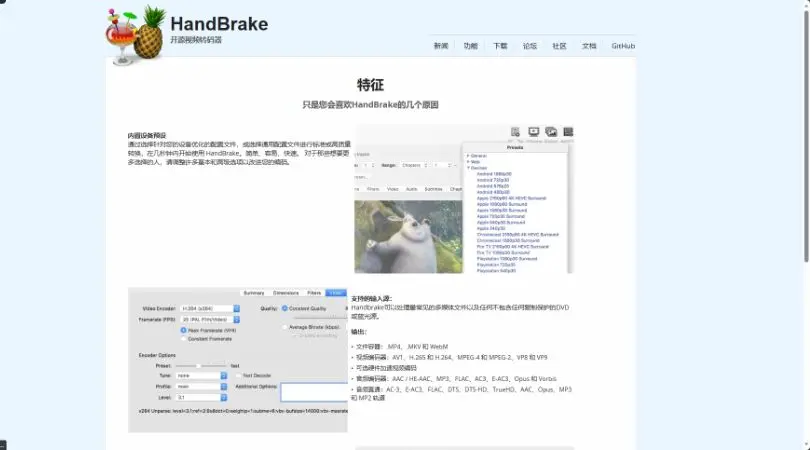Screen dimensions: 810x450
Task: Select the Chromecast 1080p30 Surround preset
Action: point(508,241)
